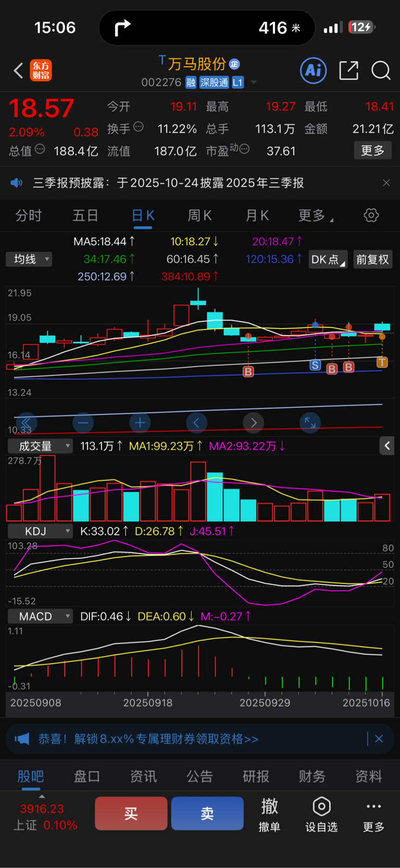
Task: Open the 财务 tab
Action: 312,776
